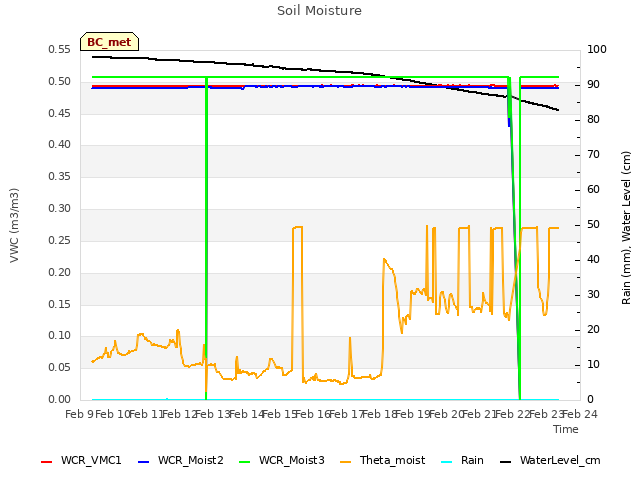Click the 100 right axis tick

(597, 49)
